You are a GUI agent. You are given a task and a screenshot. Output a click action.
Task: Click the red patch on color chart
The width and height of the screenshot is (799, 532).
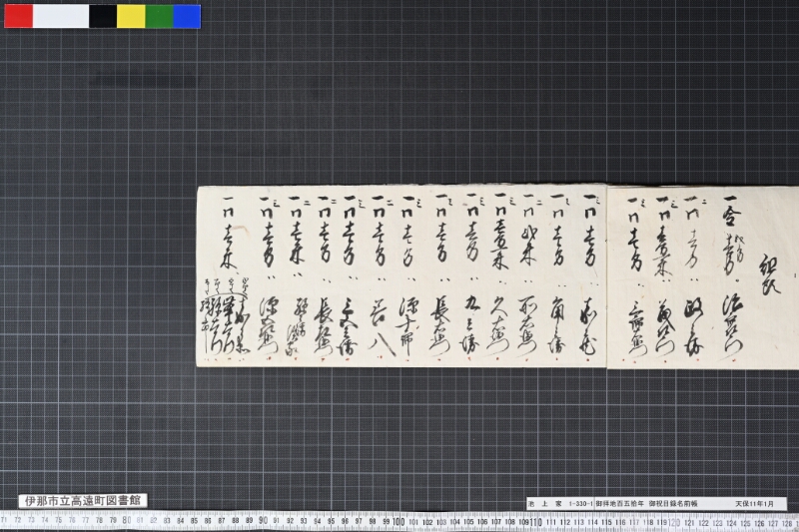click(18, 16)
